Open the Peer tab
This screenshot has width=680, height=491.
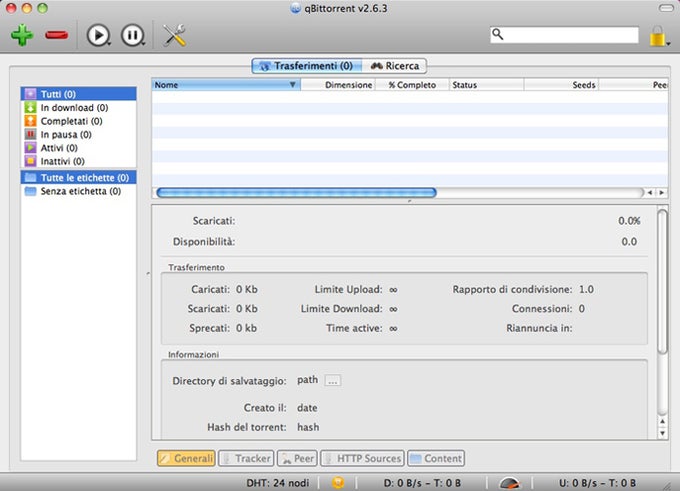[298, 458]
